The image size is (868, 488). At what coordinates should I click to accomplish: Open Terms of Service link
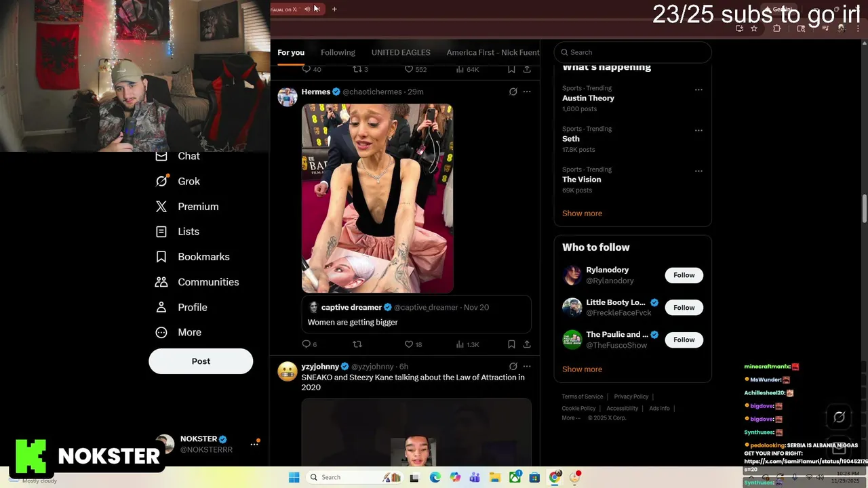click(582, 396)
